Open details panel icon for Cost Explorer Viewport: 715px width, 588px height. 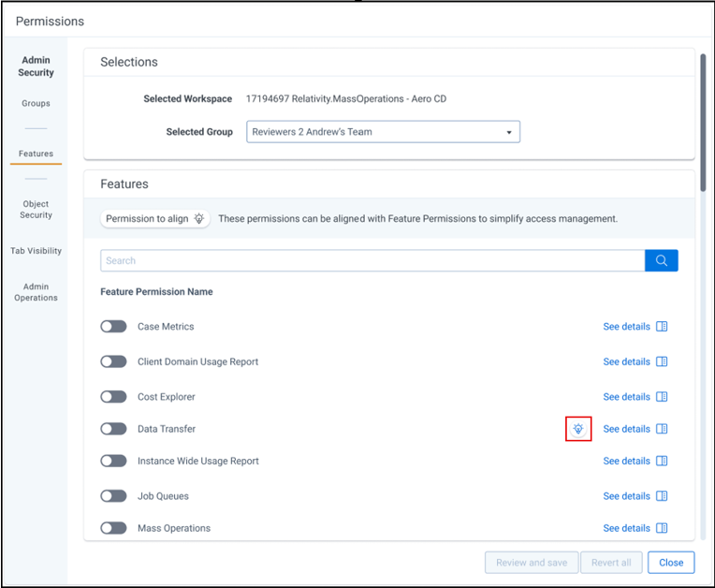pyautogui.click(x=662, y=397)
